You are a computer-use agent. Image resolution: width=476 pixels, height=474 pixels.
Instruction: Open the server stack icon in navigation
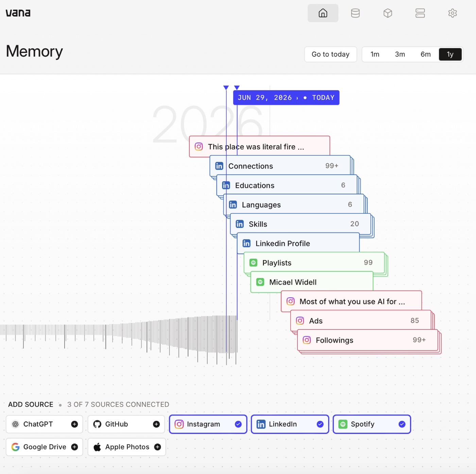click(420, 13)
